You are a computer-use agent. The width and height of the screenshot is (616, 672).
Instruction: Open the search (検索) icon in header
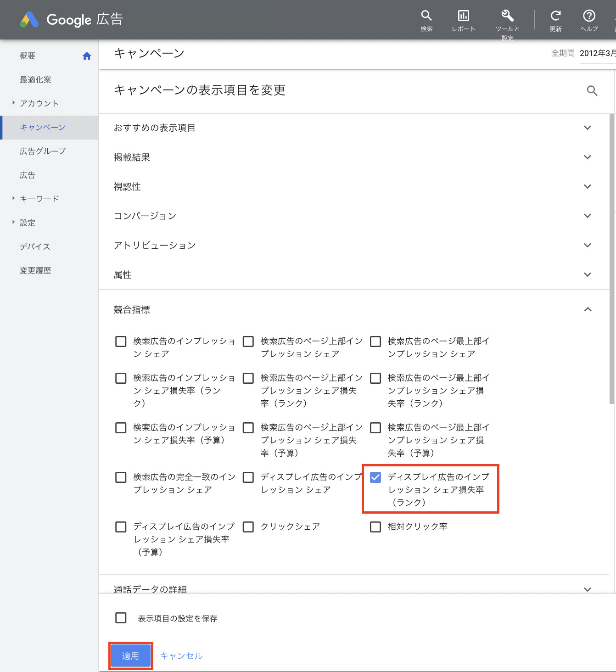426,16
